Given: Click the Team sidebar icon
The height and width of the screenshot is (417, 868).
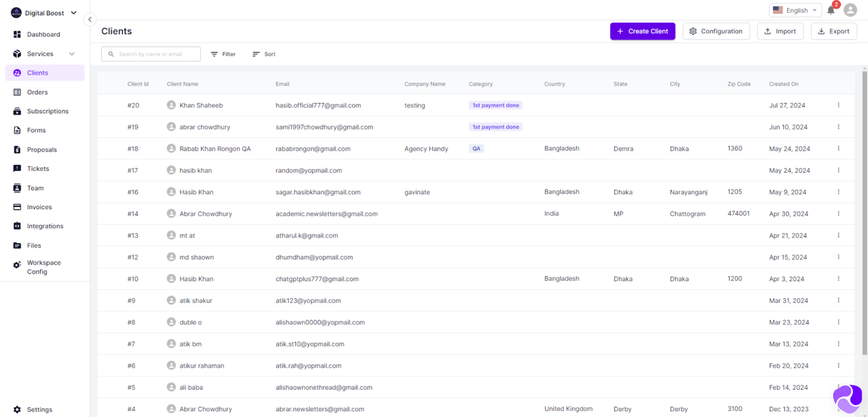Looking at the screenshot, I should [x=17, y=188].
